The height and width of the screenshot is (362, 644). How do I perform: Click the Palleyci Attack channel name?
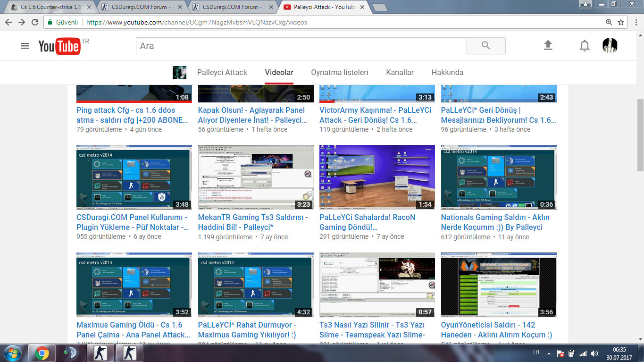click(x=222, y=73)
